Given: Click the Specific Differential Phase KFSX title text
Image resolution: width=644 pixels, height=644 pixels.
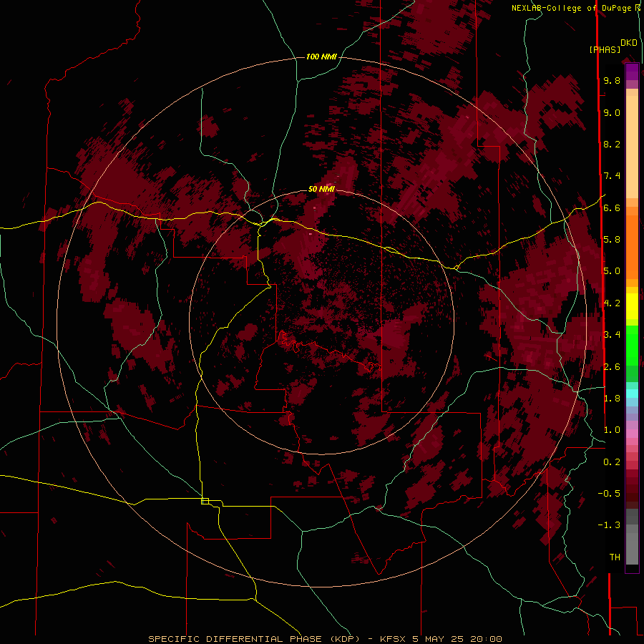Looking at the screenshot, I should pyautogui.click(x=325, y=639).
